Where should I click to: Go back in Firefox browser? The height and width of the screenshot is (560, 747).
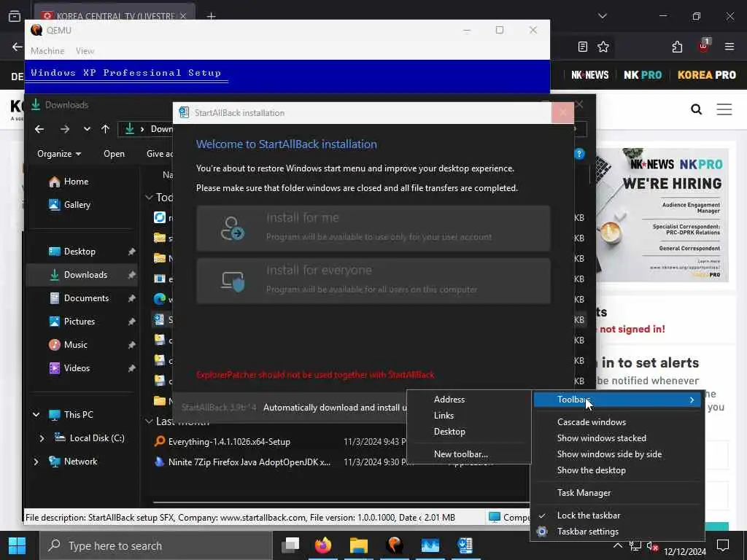18,47
